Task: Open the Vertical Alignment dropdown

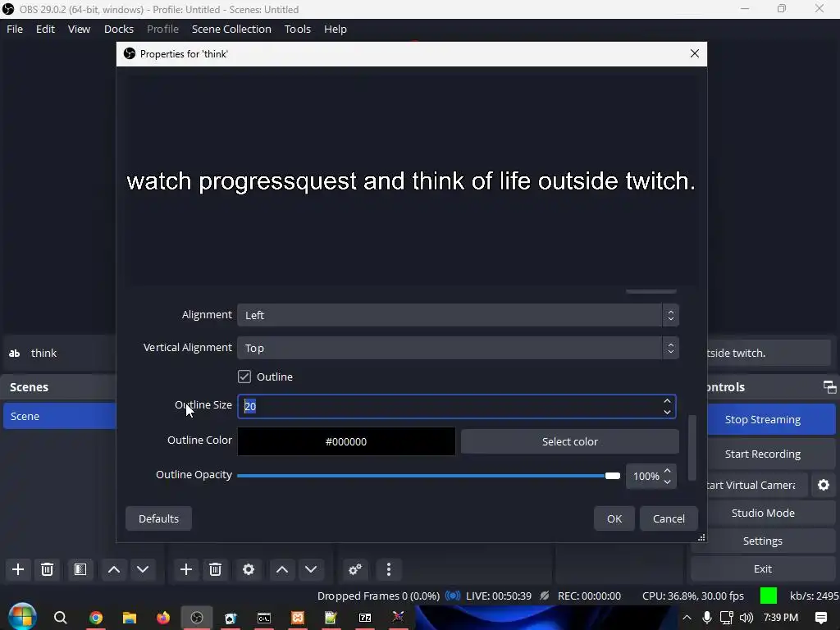Action: pyautogui.click(x=458, y=348)
